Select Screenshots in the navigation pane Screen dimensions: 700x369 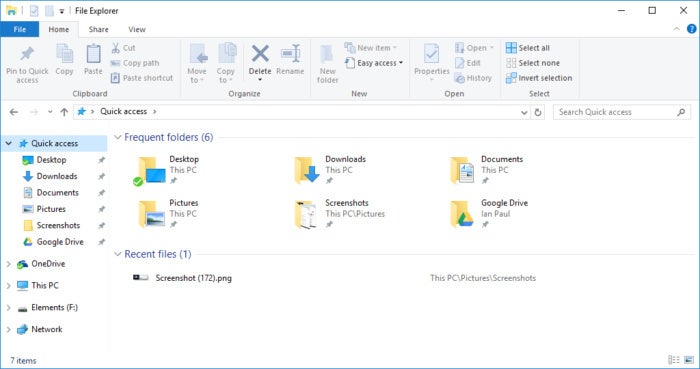click(58, 226)
